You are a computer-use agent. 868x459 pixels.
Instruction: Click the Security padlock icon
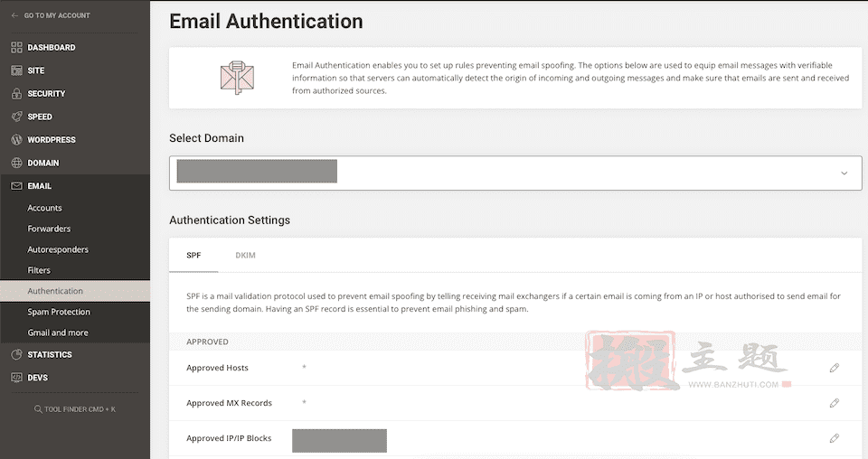click(16, 93)
